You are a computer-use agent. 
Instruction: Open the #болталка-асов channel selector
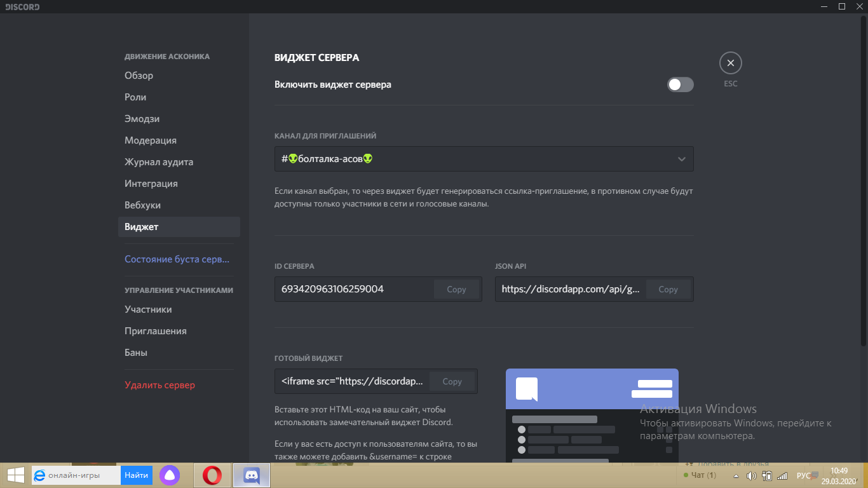coord(484,159)
